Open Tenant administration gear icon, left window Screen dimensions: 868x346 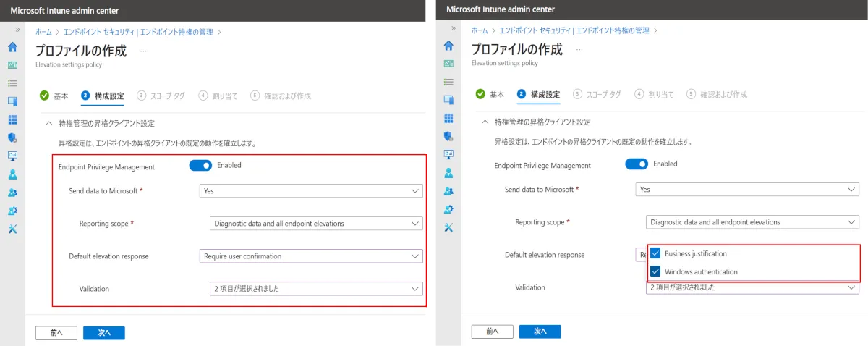[13, 210]
